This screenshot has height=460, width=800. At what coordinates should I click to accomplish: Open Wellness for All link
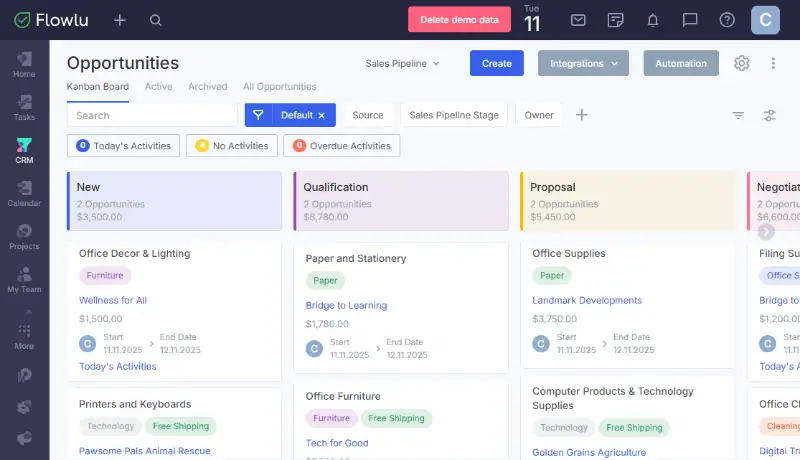113,300
